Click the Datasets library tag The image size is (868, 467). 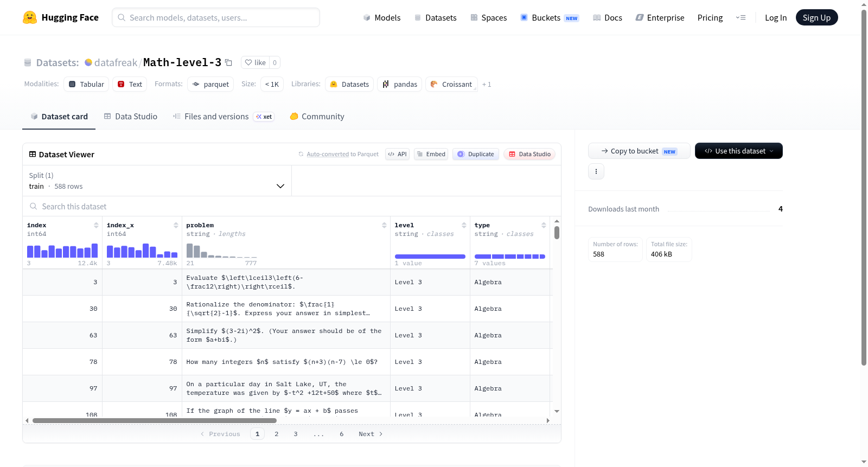click(x=349, y=84)
